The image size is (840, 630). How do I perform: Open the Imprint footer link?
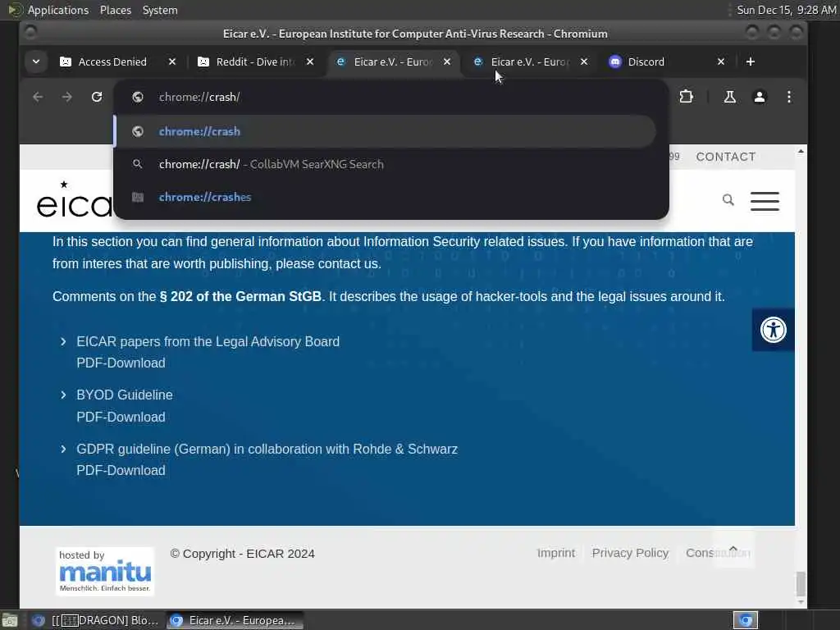[x=556, y=553]
